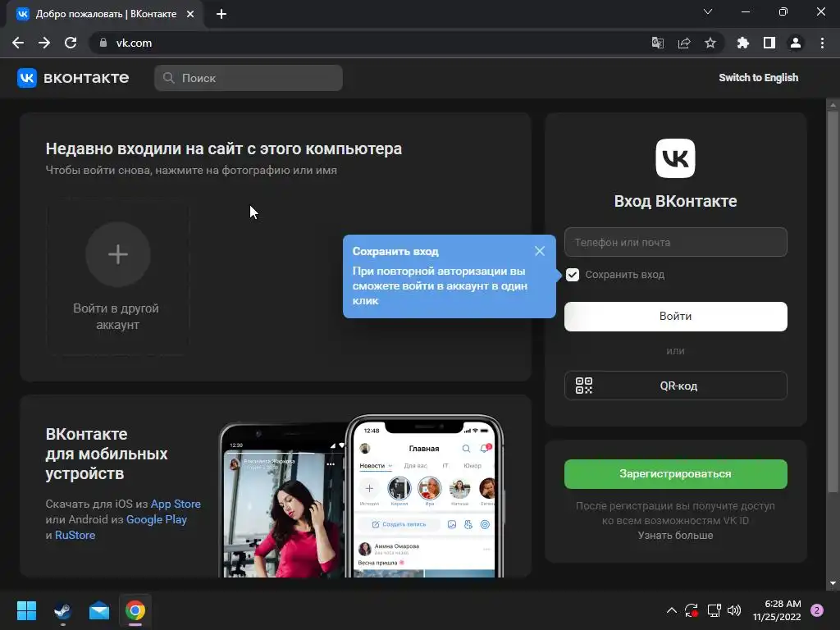This screenshot has width=840, height=630.
Task: Reload the vk.com page
Action: click(x=71, y=43)
